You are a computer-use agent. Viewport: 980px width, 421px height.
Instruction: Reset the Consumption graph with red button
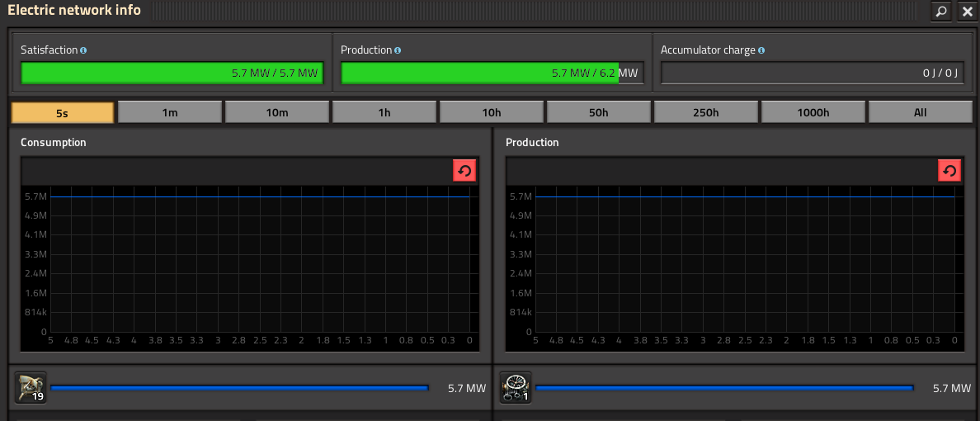tap(464, 171)
